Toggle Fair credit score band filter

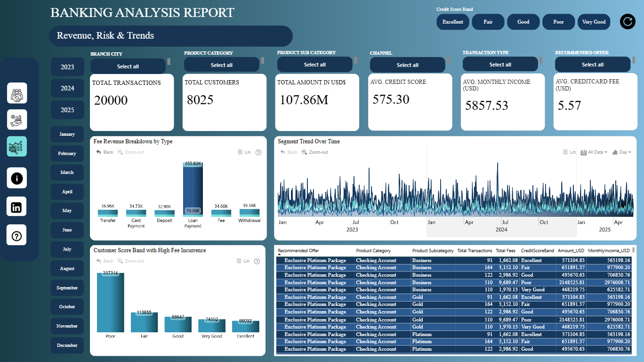[x=488, y=22]
